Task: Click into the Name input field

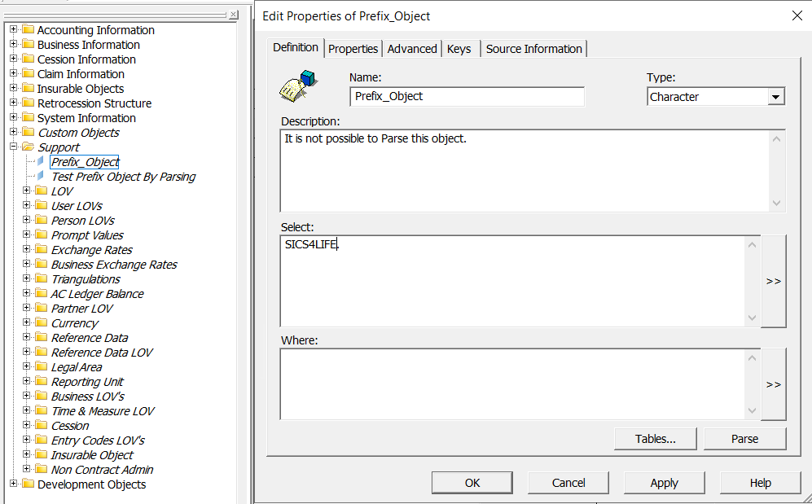Action: [467, 96]
